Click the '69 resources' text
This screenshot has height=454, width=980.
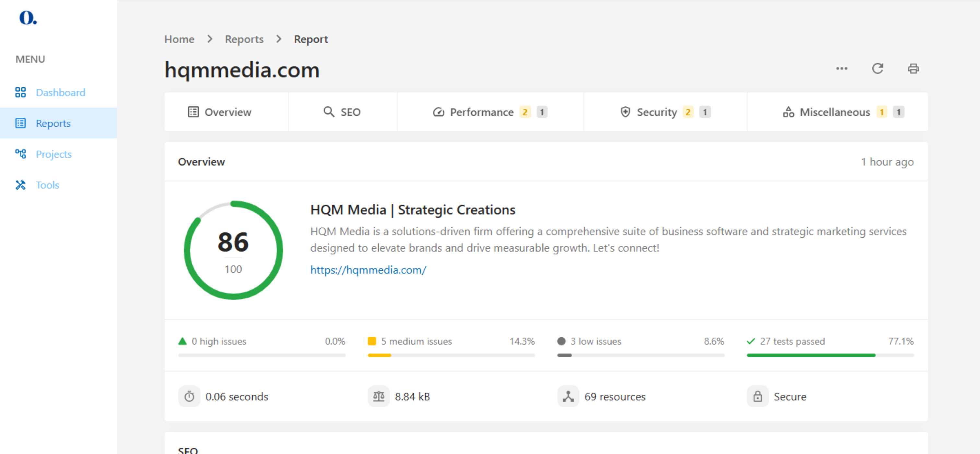(615, 397)
